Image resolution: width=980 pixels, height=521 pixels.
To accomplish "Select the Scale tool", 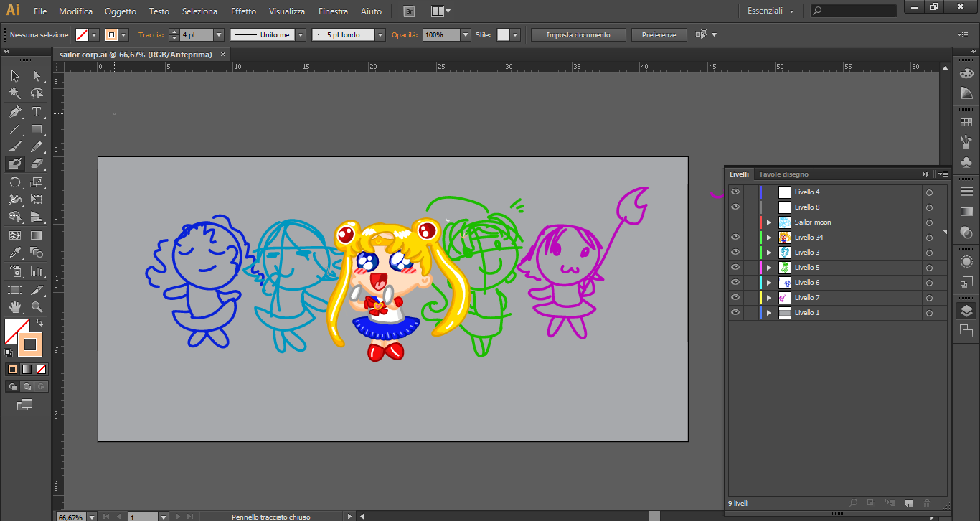I will 37,182.
